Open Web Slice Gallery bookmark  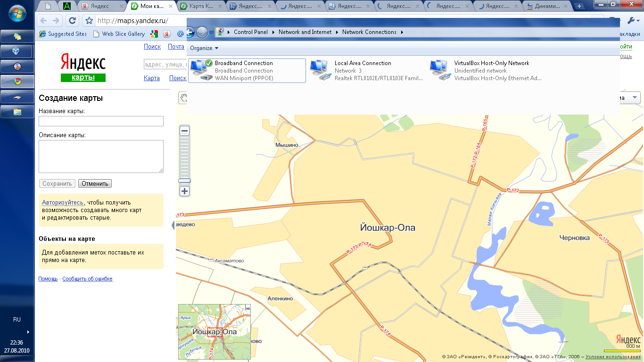coord(119,34)
